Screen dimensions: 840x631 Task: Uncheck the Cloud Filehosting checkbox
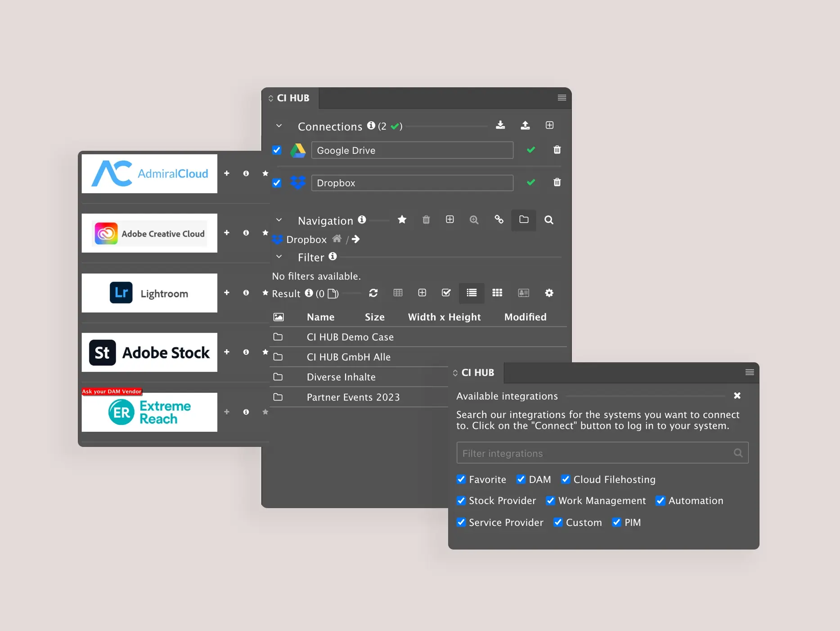coord(566,479)
